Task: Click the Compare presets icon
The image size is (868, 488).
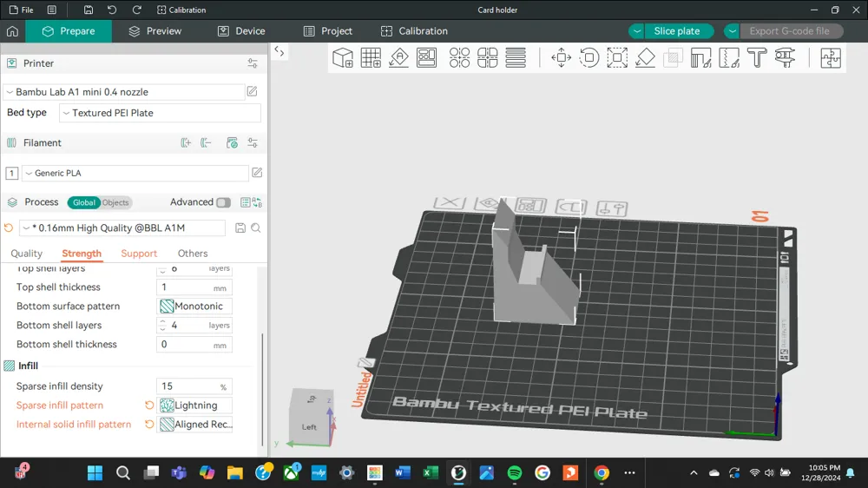Action: pyautogui.click(x=258, y=202)
